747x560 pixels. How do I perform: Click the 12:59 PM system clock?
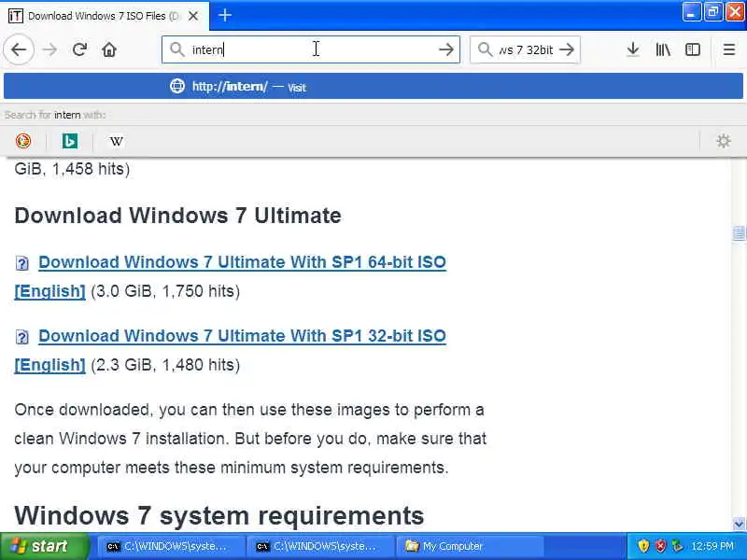click(x=712, y=546)
